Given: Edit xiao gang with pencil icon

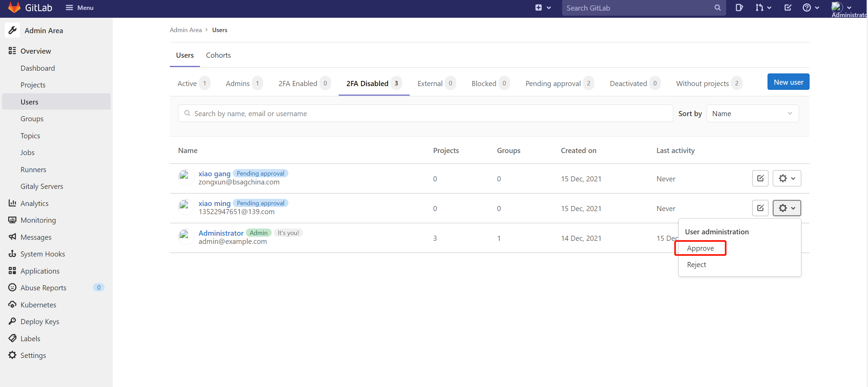Looking at the screenshot, I should tap(760, 178).
